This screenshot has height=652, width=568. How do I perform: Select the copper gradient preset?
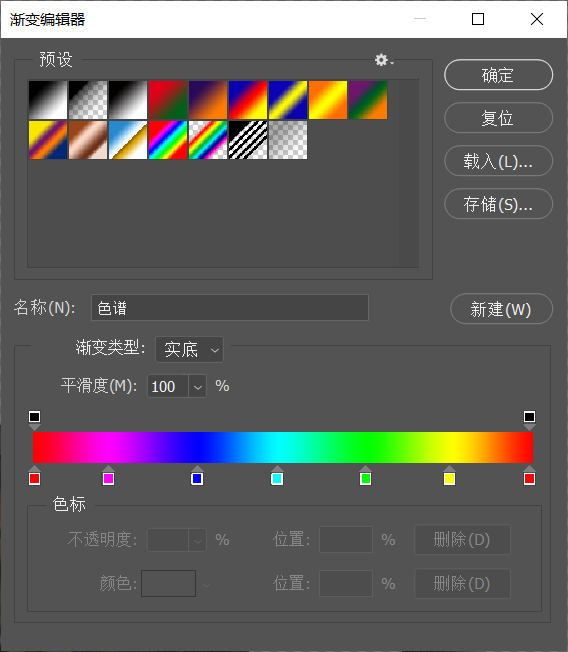88,140
